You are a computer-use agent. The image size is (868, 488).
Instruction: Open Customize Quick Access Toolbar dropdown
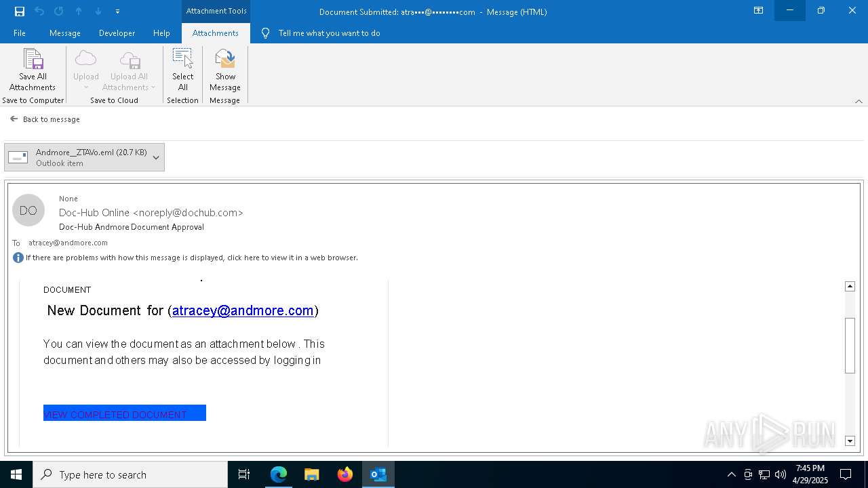[x=117, y=12]
